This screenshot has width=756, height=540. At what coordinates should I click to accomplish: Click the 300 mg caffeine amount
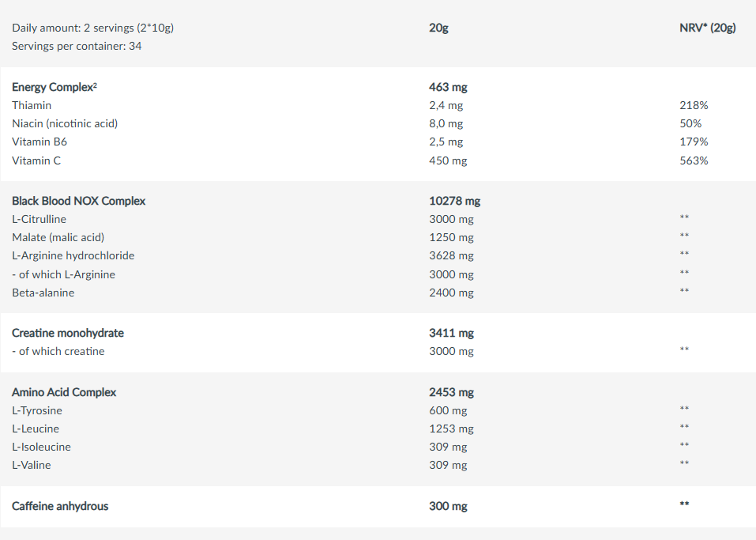(x=448, y=506)
